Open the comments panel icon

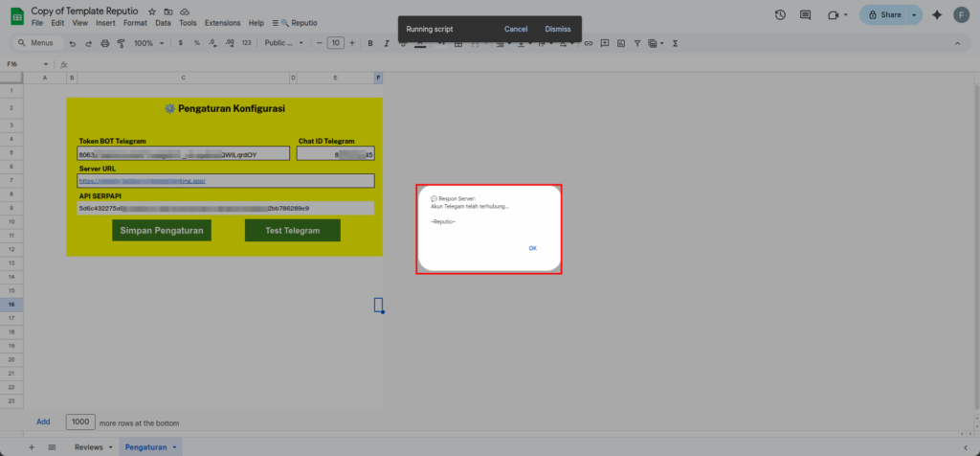pyautogui.click(x=805, y=15)
